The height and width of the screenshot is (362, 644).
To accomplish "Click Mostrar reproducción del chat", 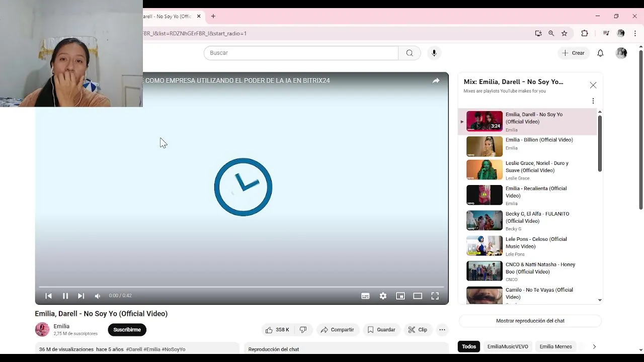I will (530, 321).
